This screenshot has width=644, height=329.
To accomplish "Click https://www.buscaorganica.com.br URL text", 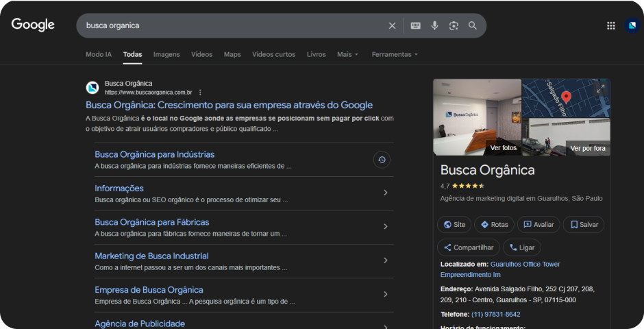I will tap(148, 93).
